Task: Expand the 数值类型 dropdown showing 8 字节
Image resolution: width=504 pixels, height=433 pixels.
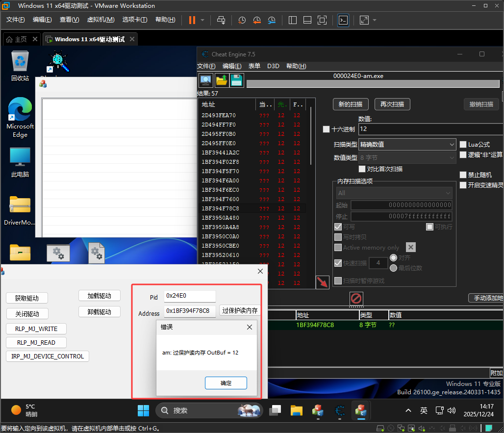Action: click(407, 157)
